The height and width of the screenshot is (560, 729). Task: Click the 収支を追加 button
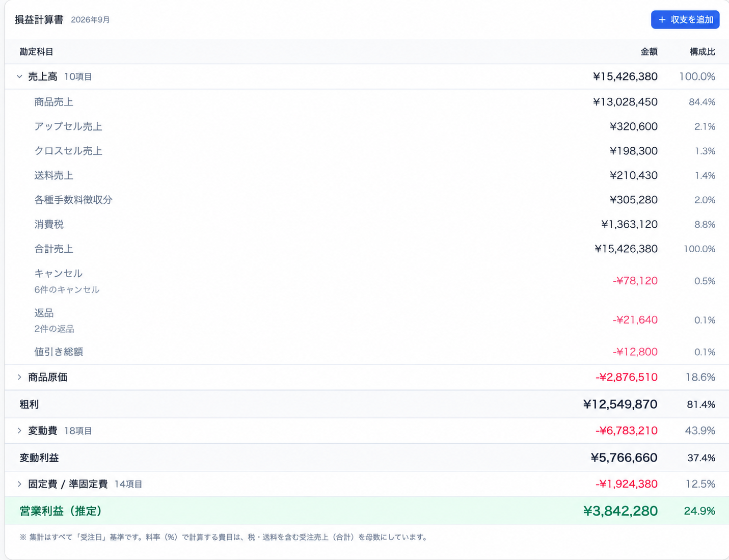[685, 20]
